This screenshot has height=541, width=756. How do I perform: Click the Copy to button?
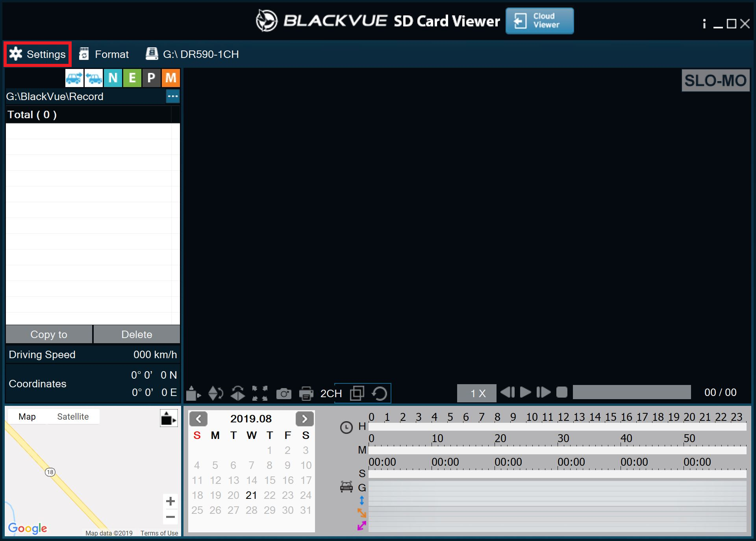[49, 335]
